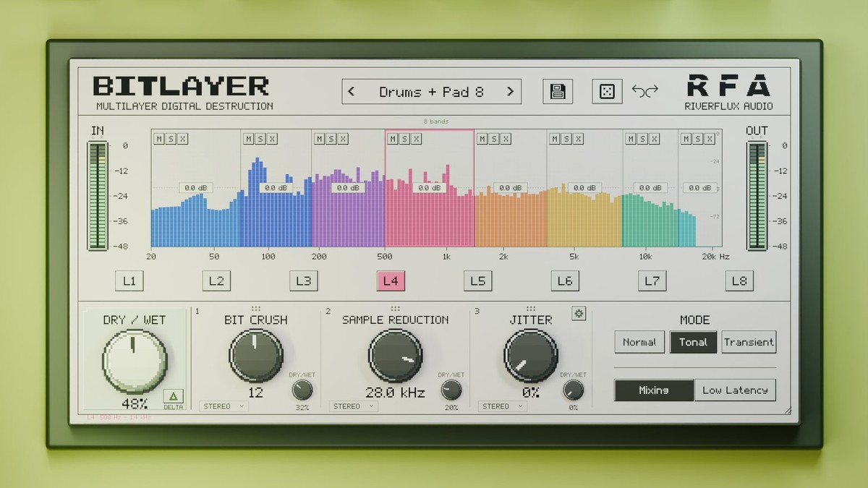Viewport: 868px width, 488px height.
Task: Open Bit Crush STEREO dropdown
Action: (224, 406)
